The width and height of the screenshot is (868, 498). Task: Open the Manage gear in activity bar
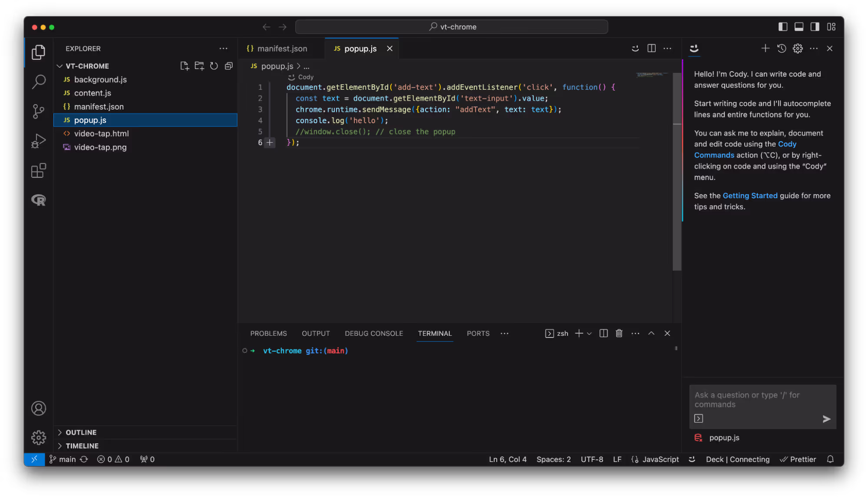pos(38,437)
